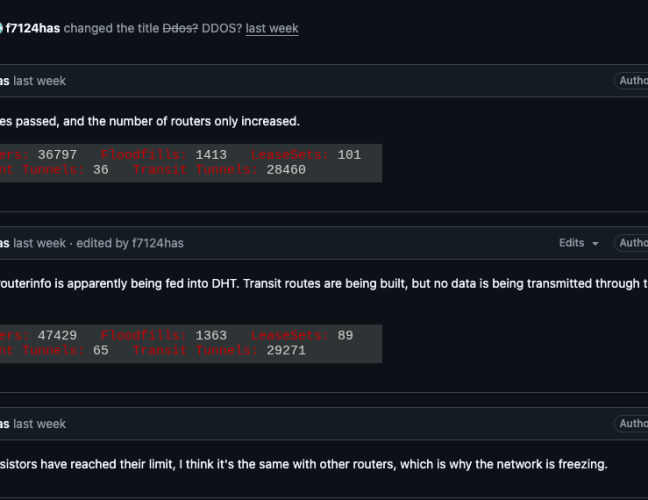The height and width of the screenshot is (500, 648).
Task: Open the Edits dropdown on the edited comment
Action: tap(578, 243)
